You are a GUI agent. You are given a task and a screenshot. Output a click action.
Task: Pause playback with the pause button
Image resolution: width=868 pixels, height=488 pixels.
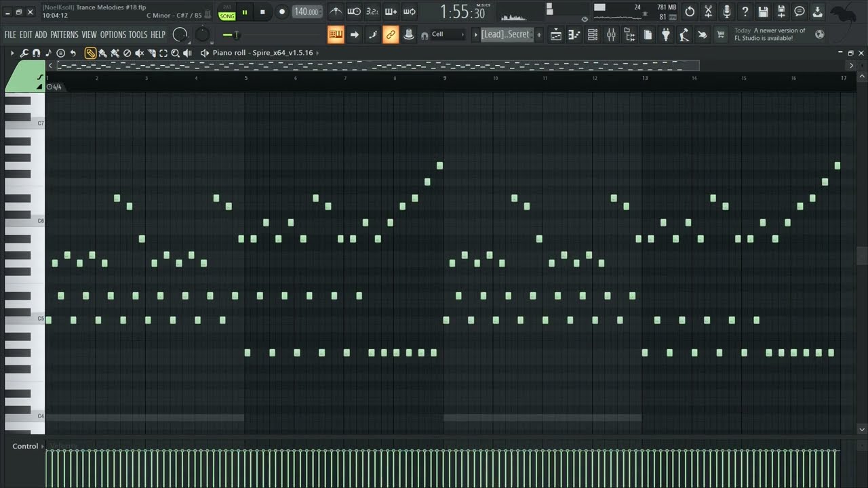pos(245,12)
